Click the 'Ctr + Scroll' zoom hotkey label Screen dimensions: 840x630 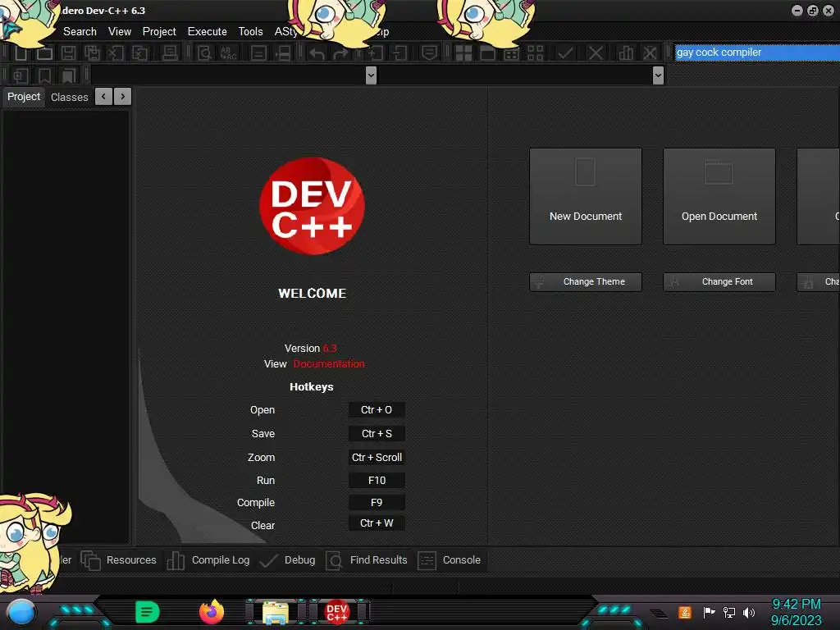[377, 457]
